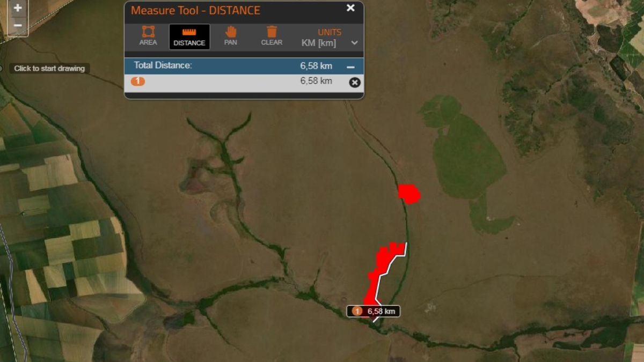Clear measurements with the trash icon

point(272,36)
